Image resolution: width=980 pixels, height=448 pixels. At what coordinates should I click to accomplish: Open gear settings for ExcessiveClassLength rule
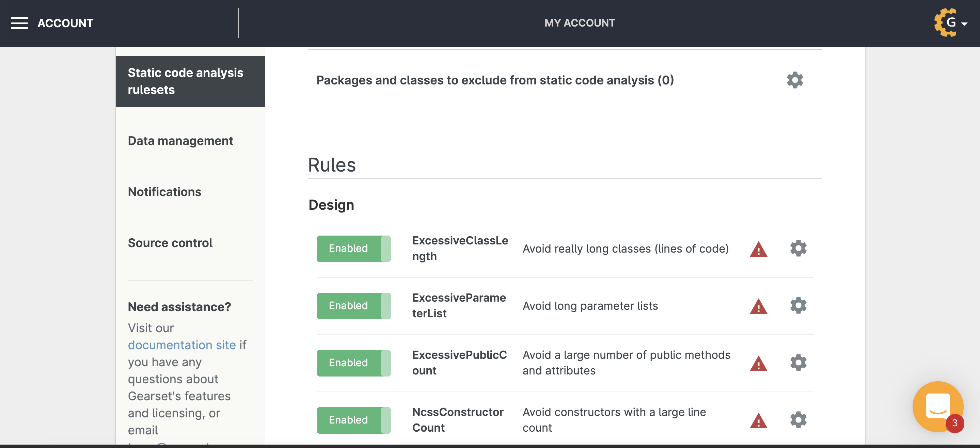click(x=798, y=248)
